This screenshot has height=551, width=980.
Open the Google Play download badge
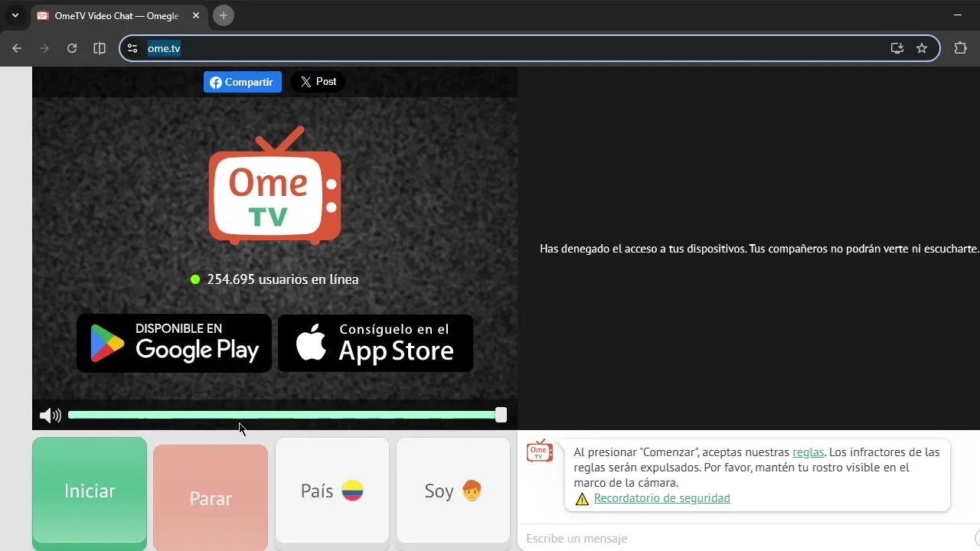[175, 343]
